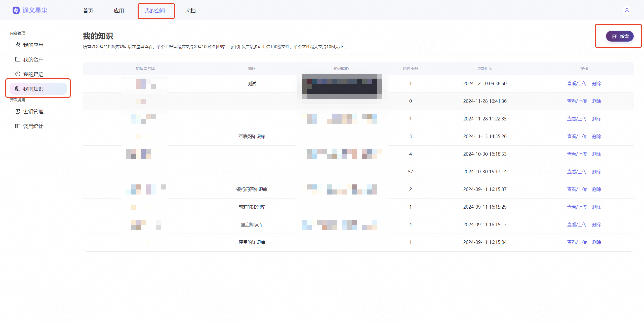Click the 2024-11-13 14:35:26 timestamp
The width and height of the screenshot is (644, 323).
[485, 136]
